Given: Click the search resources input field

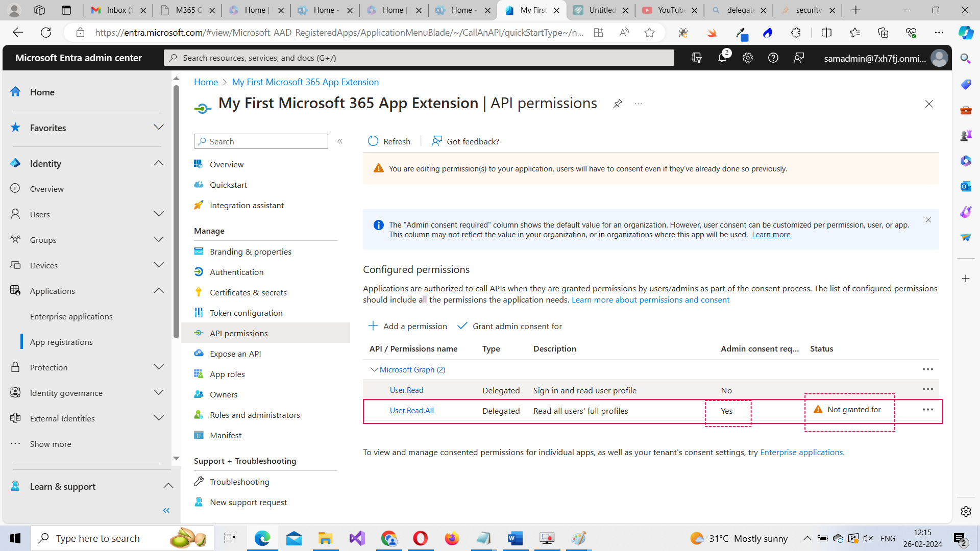Looking at the screenshot, I should click(x=419, y=57).
